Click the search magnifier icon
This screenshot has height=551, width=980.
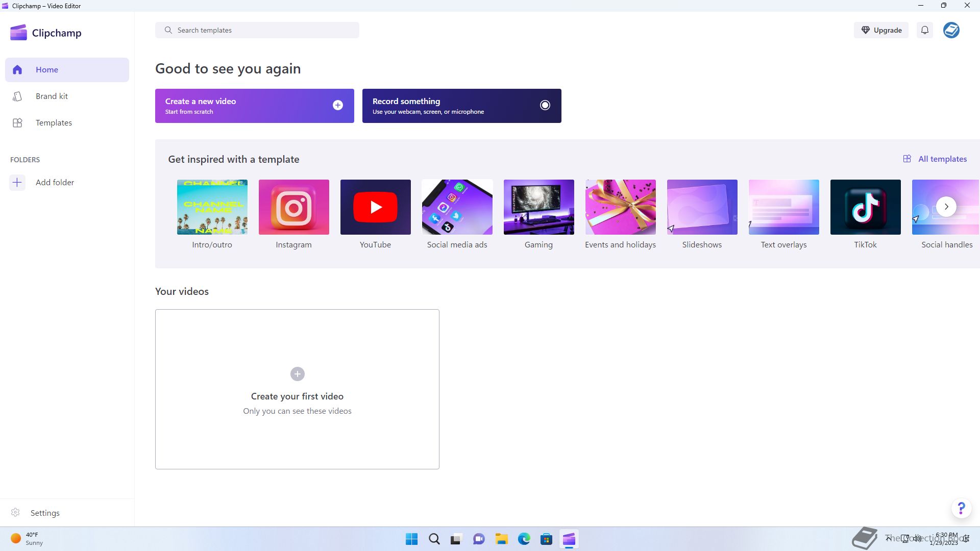pos(168,30)
